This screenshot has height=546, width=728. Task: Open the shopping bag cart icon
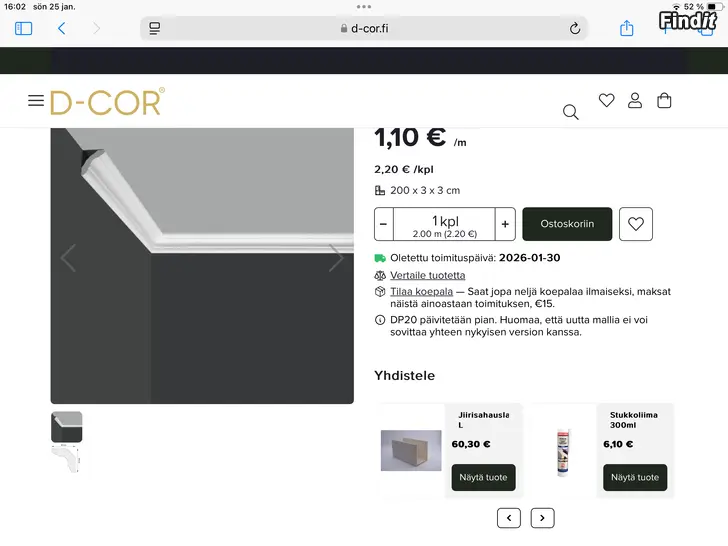click(x=664, y=100)
